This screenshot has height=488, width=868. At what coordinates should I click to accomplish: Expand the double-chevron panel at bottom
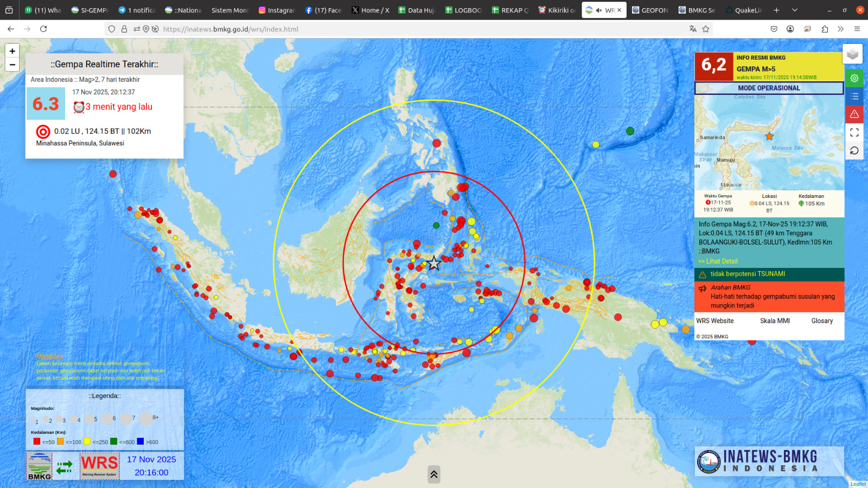433,474
